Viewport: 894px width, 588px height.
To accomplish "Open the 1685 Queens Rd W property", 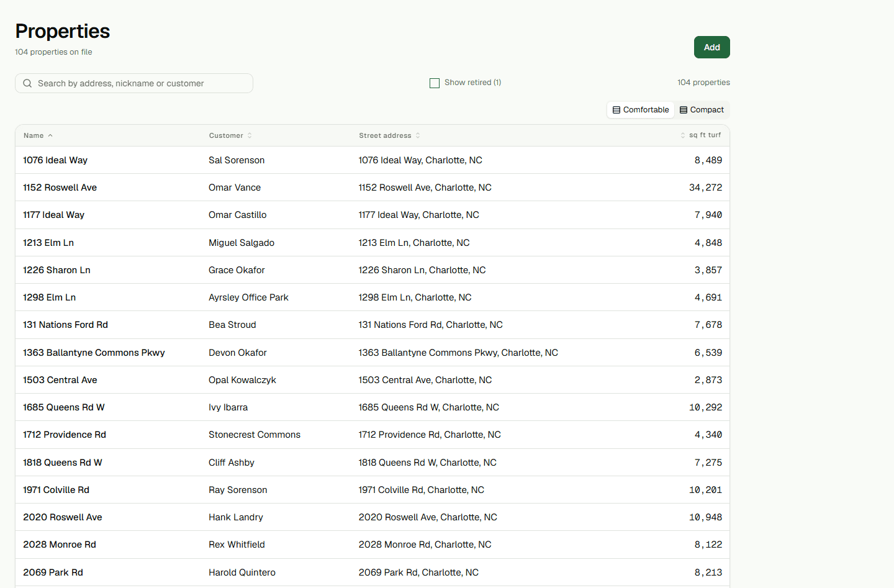I will point(372,407).
